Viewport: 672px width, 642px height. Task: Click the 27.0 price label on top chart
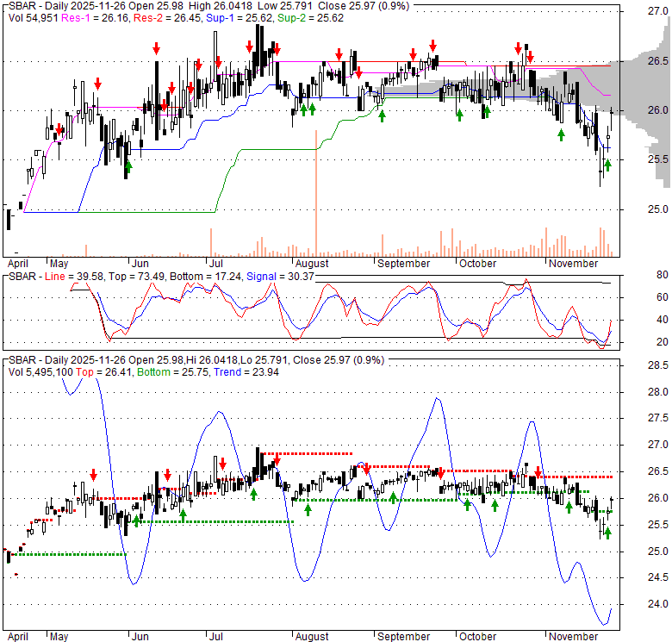pos(658,11)
